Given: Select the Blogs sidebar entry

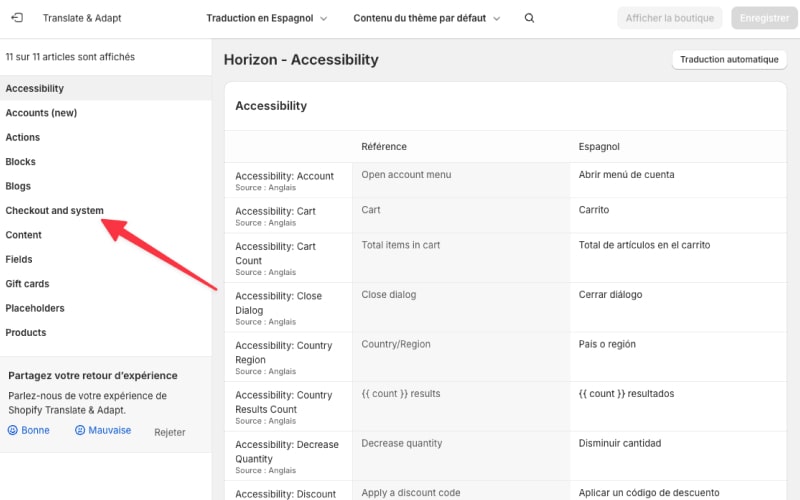Looking at the screenshot, I should [18, 186].
